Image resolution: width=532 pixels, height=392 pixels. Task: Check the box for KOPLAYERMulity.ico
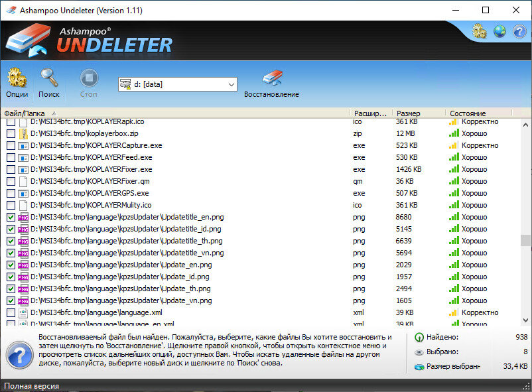tap(11, 206)
